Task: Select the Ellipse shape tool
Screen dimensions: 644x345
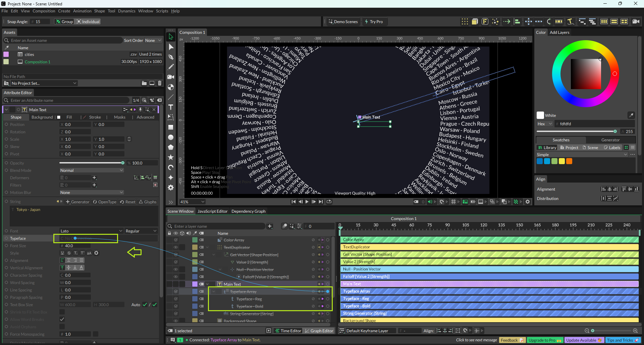Action: pos(171,137)
